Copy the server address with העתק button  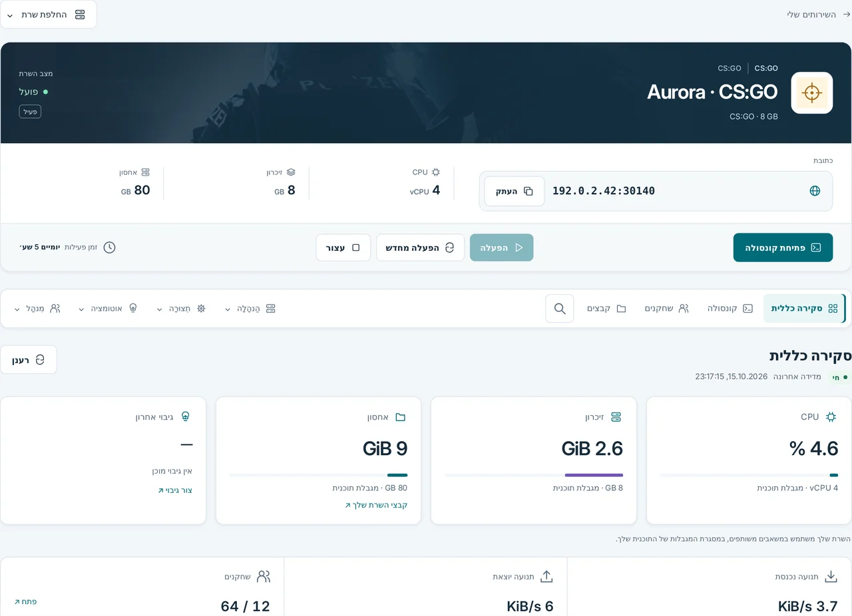click(515, 191)
